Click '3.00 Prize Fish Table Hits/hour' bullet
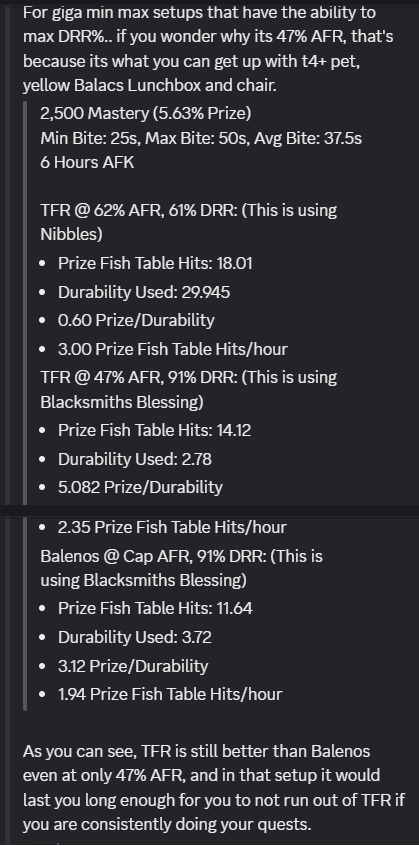The image size is (419, 846). pos(173,349)
